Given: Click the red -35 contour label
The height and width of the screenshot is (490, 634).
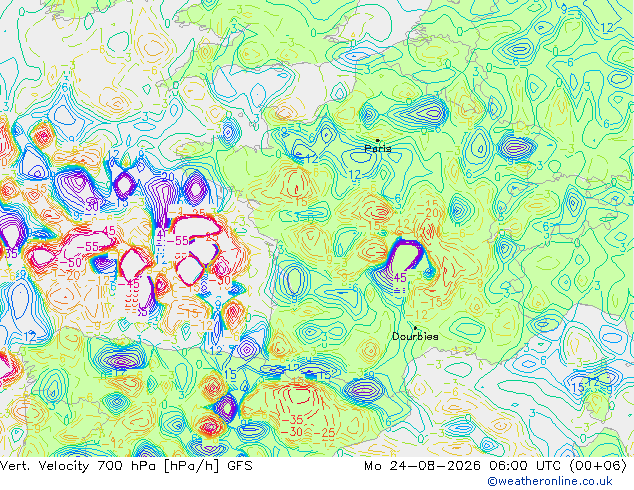Looking at the screenshot, I should (x=292, y=419).
